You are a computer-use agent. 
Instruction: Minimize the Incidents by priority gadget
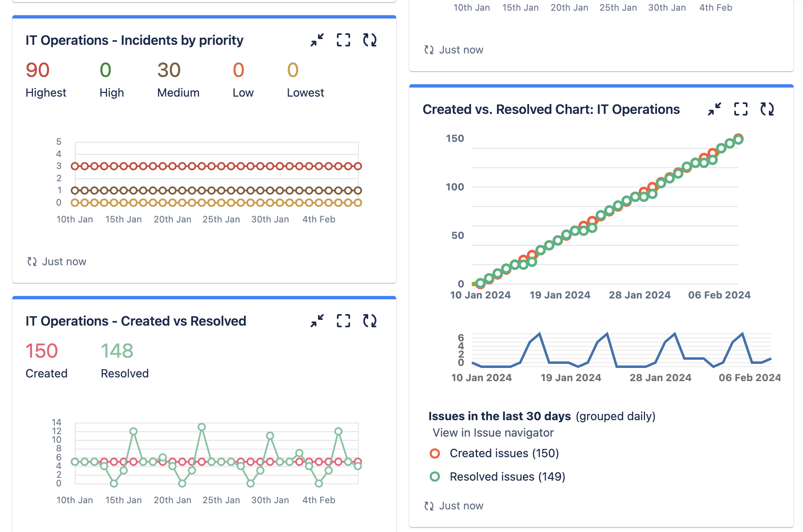pyautogui.click(x=317, y=40)
